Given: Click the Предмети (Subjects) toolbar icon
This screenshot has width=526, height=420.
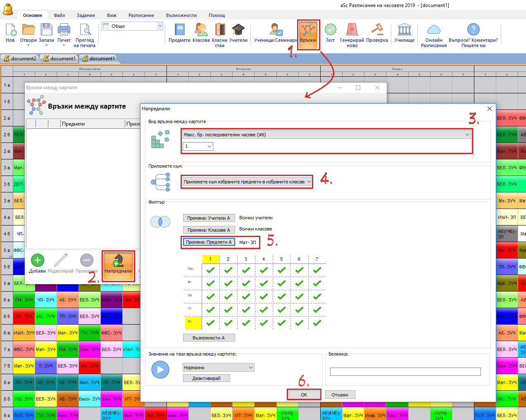Looking at the screenshot, I should tap(179, 30).
